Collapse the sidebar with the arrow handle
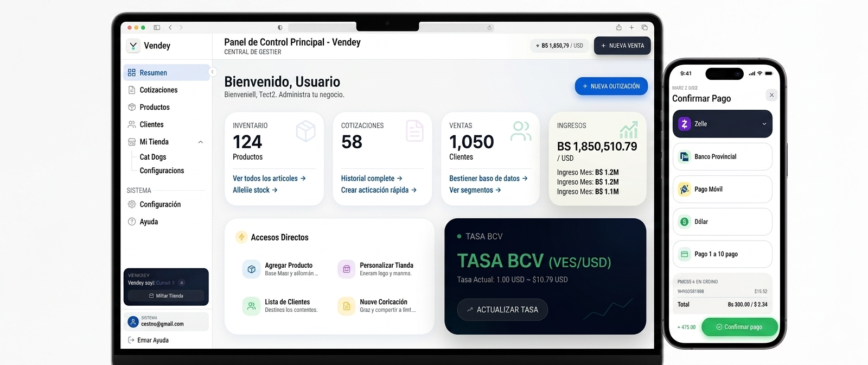868x365 pixels. pos(213,72)
